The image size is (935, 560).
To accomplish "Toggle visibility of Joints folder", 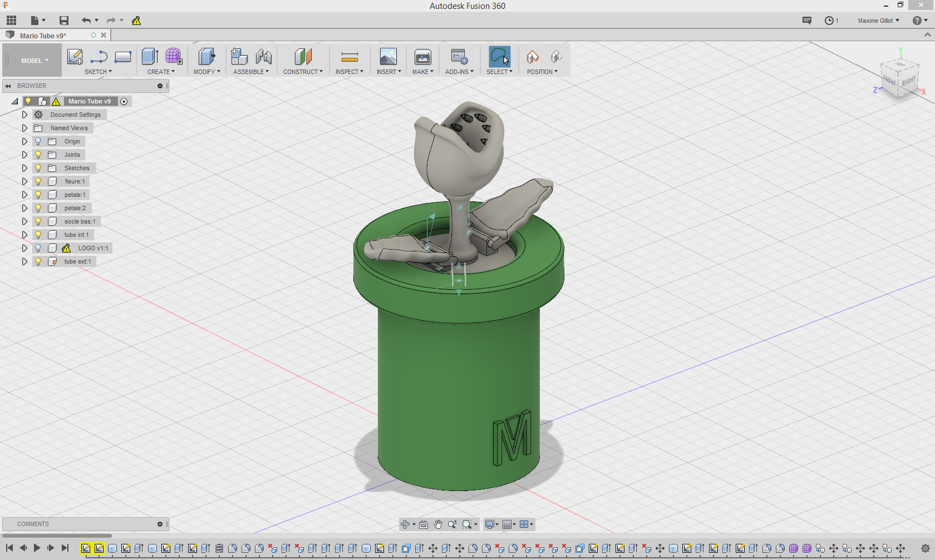I will click(38, 155).
